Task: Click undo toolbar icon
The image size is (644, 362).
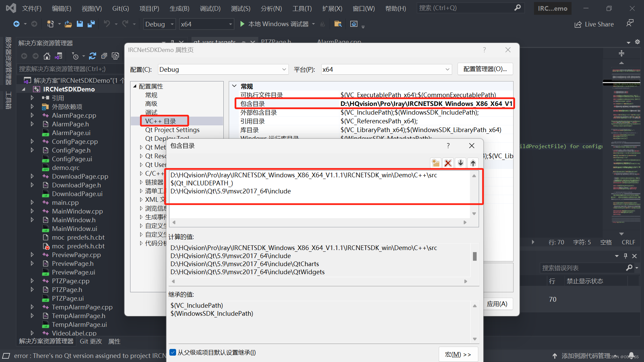Action: pyautogui.click(x=107, y=24)
